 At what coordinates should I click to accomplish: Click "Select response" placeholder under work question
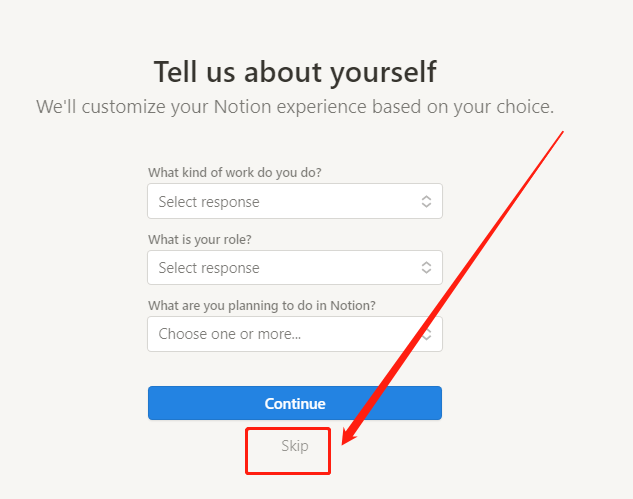(x=209, y=202)
